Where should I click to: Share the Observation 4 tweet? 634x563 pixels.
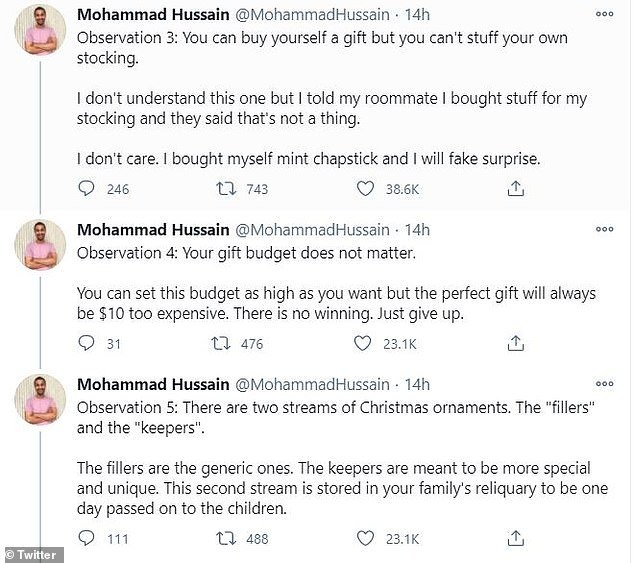[516, 343]
